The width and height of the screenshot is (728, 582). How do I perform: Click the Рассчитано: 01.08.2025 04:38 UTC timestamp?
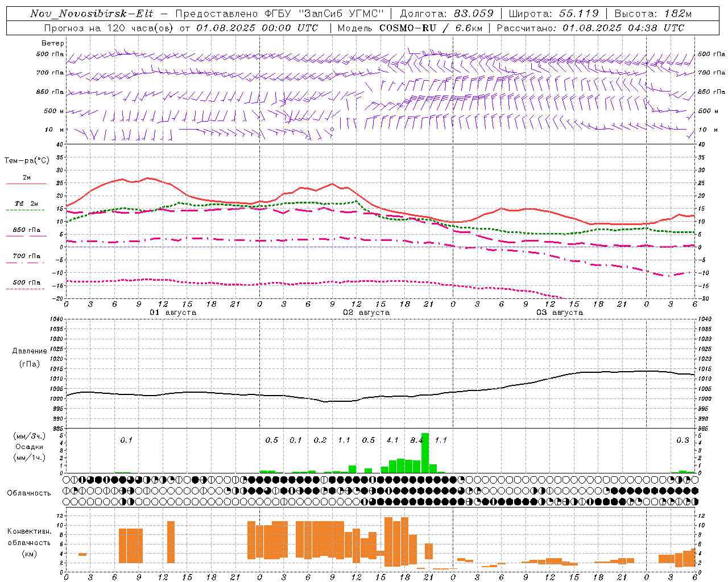click(590, 28)
